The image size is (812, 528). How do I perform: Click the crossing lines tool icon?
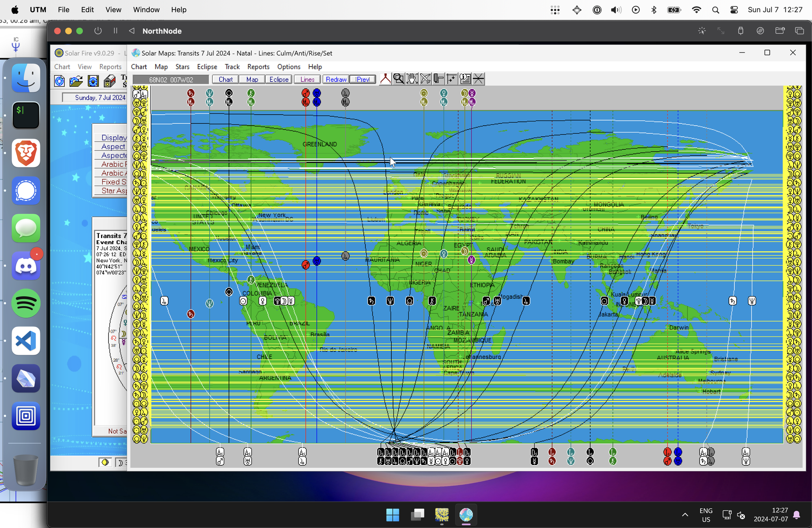point(478,79)
